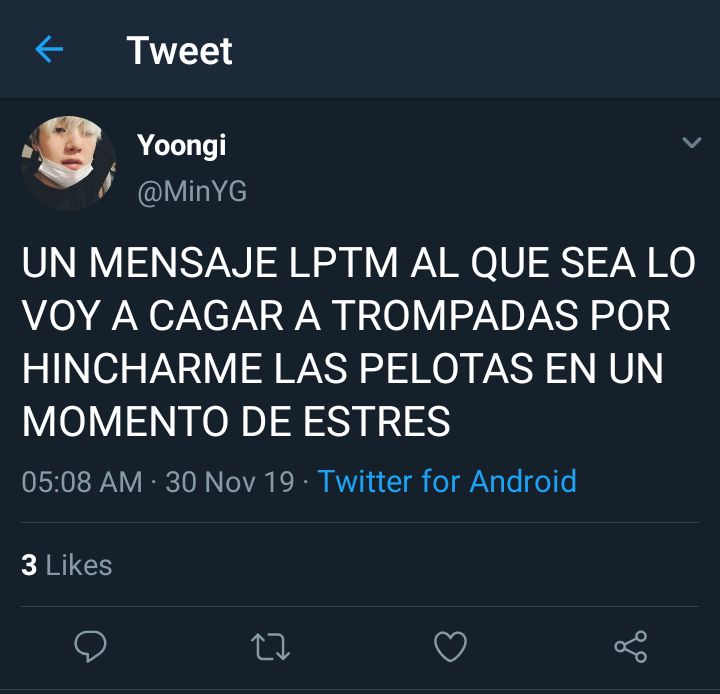Tap the word TROMPADAS in tweet
This screenshot has width=720, height=694.
pyautogui.click(x=454, y=316)
